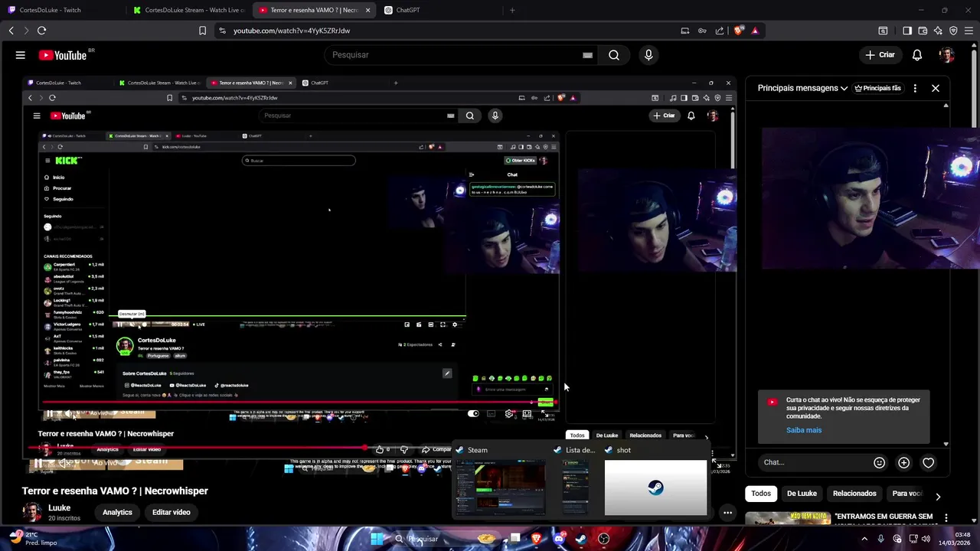
Task: Click the YouTube logo to go home
Action: [63, 55]
